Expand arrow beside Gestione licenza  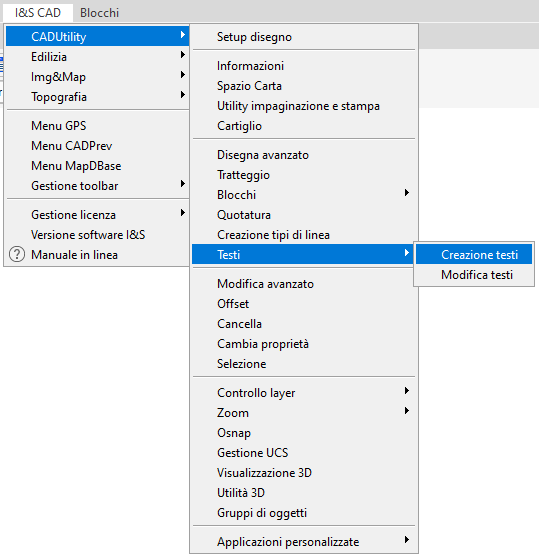coord(183,212)
